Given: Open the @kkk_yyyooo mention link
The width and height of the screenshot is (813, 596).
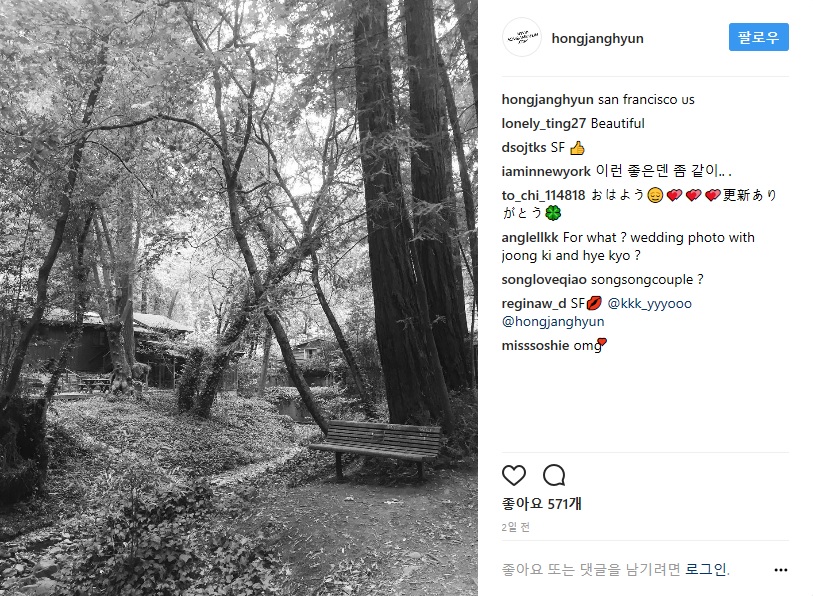Looking at the screenshot, I should click(649, 303).
